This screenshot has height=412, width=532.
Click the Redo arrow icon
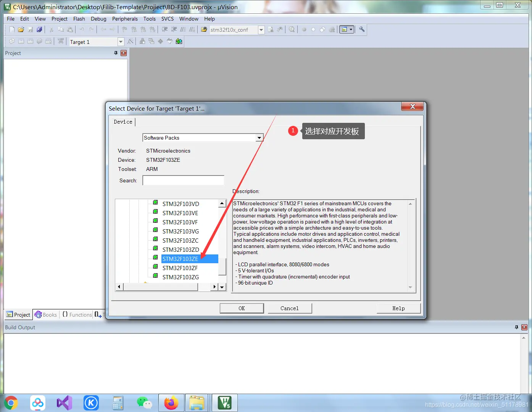pos(91,29)
